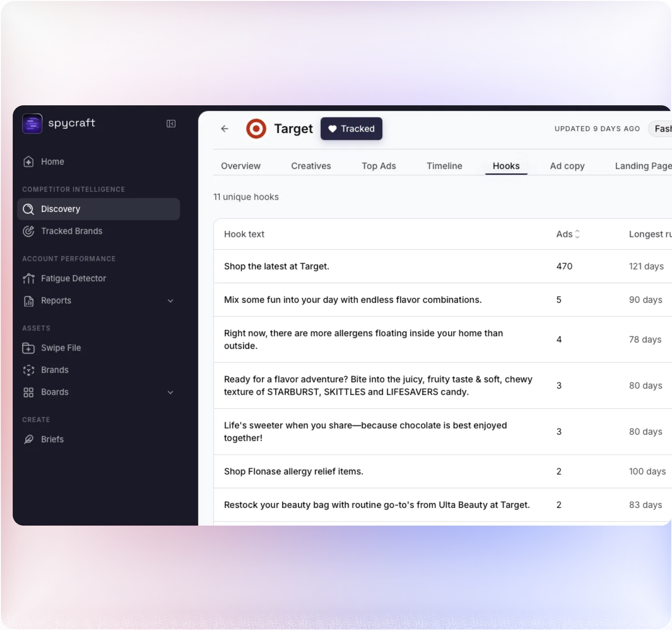Viewport: 672px width, 630px height.
Task: Go to the Timeline tab
Action: pyautogui.click(x=445, y=166)
